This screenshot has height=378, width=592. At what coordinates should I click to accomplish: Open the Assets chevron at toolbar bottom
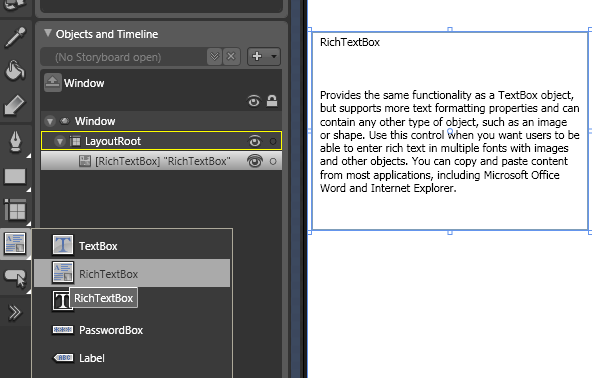(x=15, y=312)
